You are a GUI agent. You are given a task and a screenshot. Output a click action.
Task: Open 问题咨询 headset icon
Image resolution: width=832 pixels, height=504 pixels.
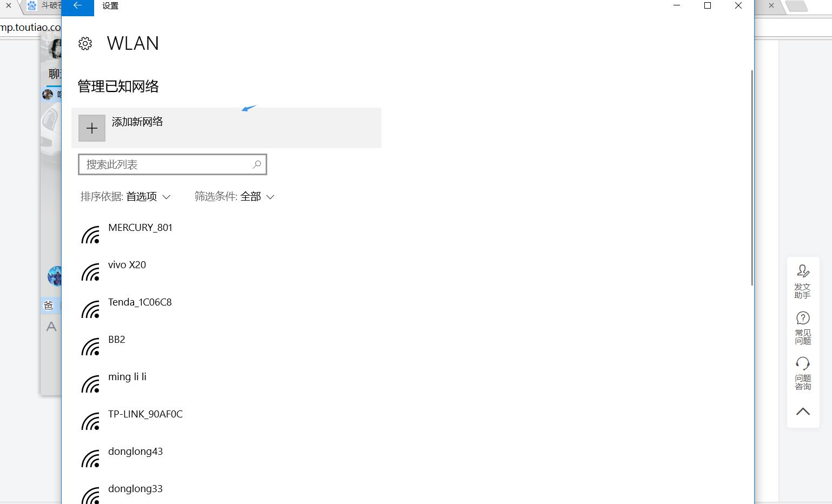(x=803, y=373)
